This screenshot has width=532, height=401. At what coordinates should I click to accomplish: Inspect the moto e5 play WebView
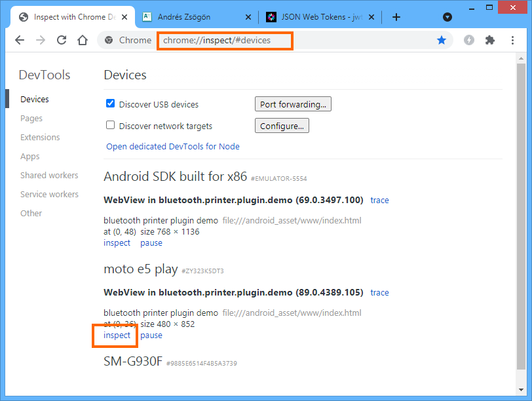(x=117, y=335)
